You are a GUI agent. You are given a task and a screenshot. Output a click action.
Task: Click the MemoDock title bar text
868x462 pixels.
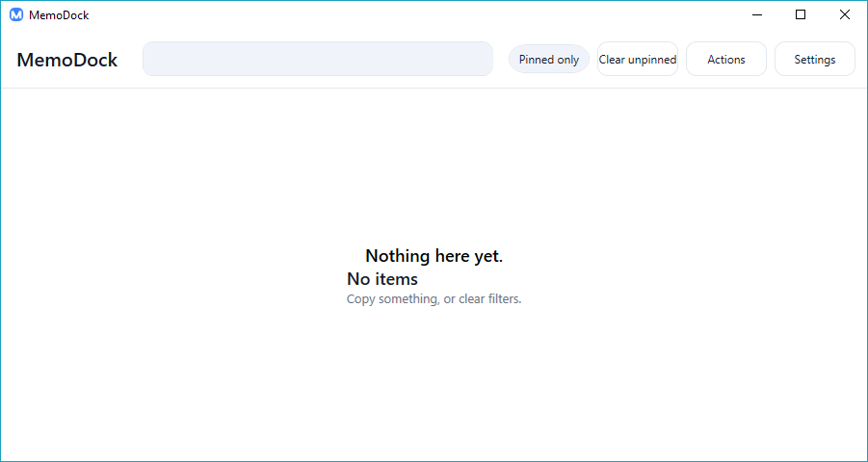pos(59,14)
